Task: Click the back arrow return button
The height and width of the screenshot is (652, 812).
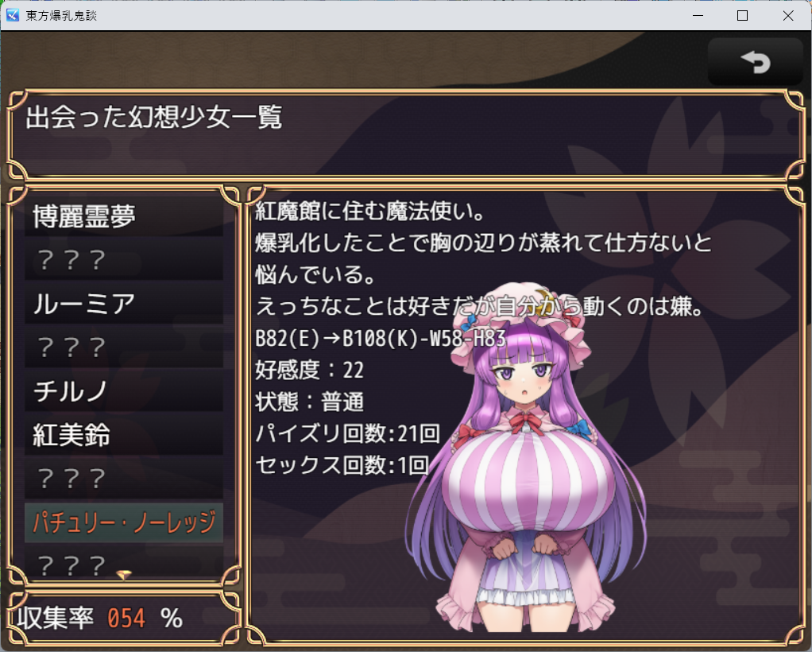Action: tap(755, 62)
